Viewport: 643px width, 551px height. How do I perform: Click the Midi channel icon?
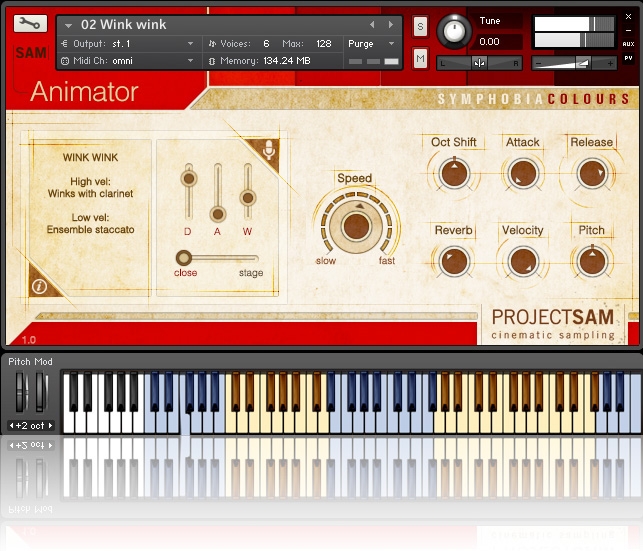(x=65, y=61)
